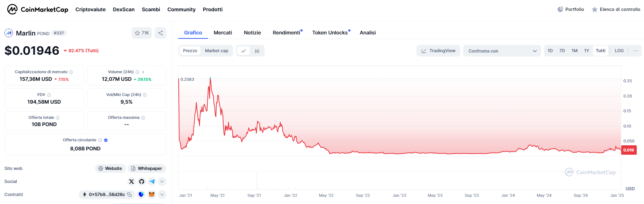Click the red 0.019 current price label
The height and width of the screenshot is (204, 644).
click(629, 150)
